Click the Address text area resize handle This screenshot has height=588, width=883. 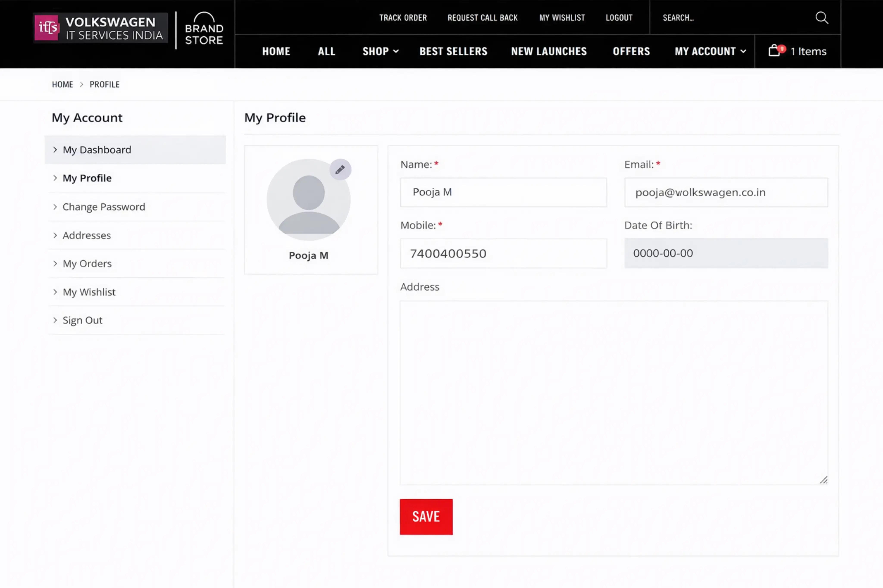pos(824,480)
